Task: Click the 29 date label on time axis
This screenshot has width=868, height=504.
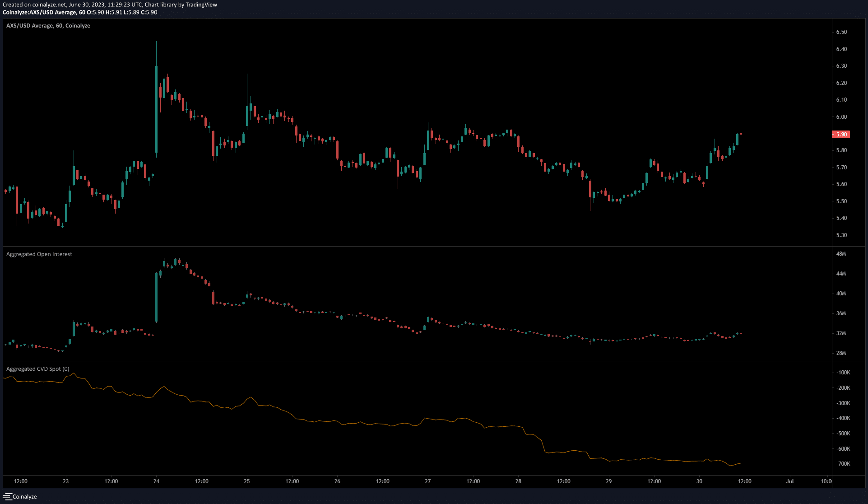Action: tap(609, 481)
